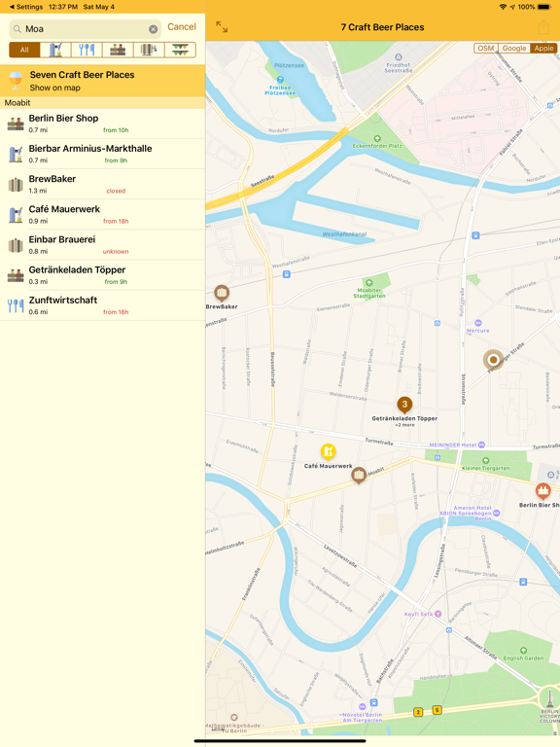The width and height of the screenshot is (560, 747).
Task: Tap the cluster pin numbered 3
Action: click(x=404, y=405)
